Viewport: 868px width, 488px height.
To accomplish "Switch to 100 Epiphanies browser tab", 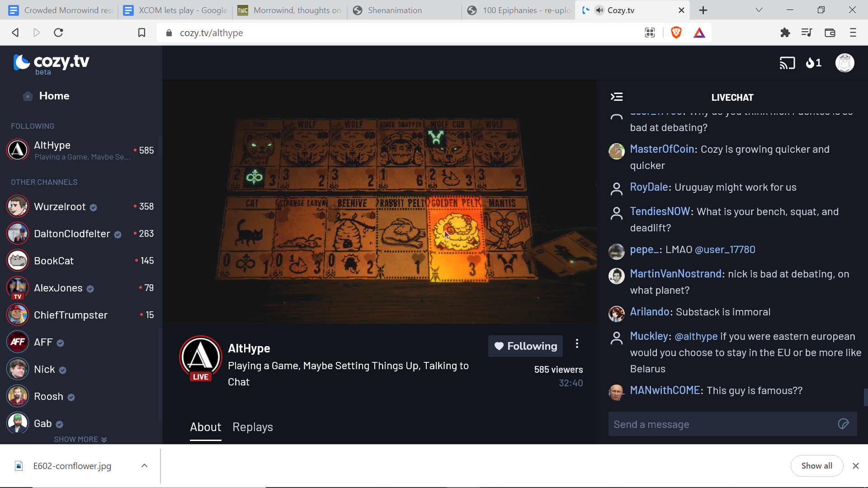I will coord(519,10).
